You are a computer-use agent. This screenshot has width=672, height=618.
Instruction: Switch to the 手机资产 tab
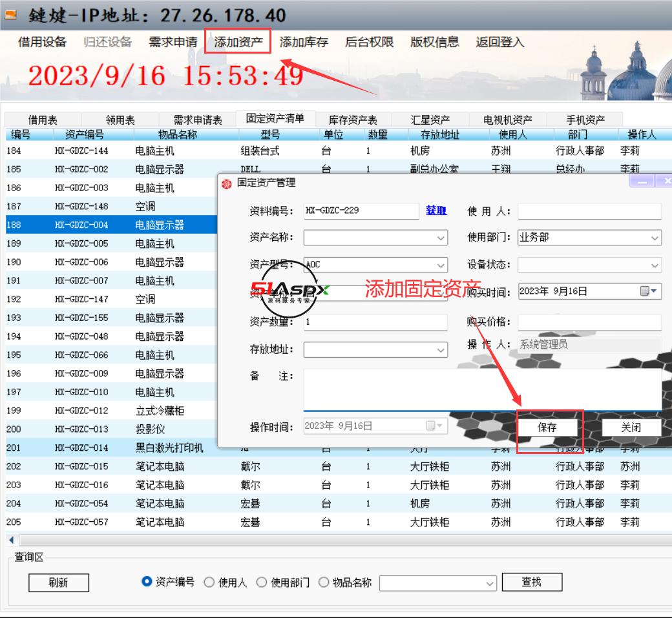(x=585, y=119)
